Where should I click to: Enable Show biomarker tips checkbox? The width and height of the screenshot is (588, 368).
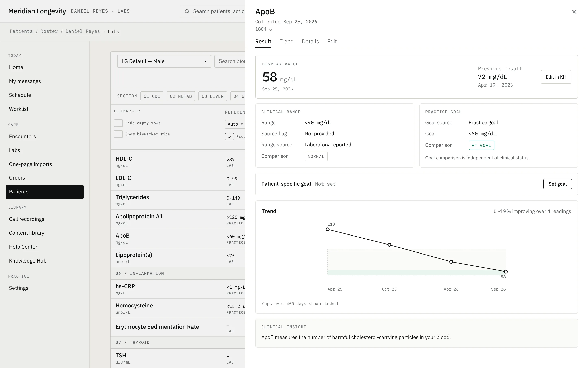pos(118,134)
